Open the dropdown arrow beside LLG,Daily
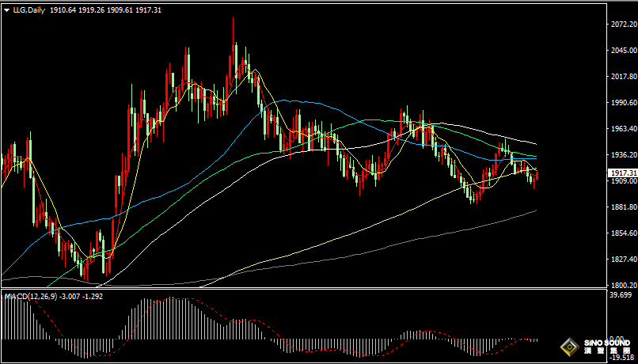The height and width of the screenshot is (364, 638). click(x=6, y=10)
